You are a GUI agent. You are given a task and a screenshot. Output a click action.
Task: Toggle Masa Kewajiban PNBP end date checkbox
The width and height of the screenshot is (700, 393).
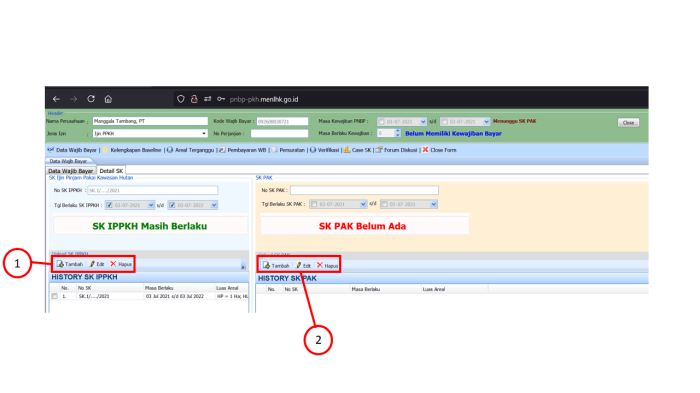tap(445, 121)
